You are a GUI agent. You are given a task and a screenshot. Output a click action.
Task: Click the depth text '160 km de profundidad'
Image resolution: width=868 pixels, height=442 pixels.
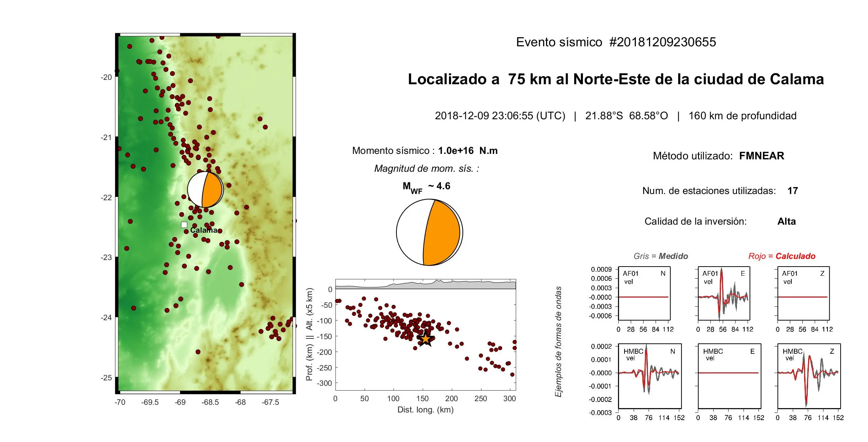click(742, 116)
